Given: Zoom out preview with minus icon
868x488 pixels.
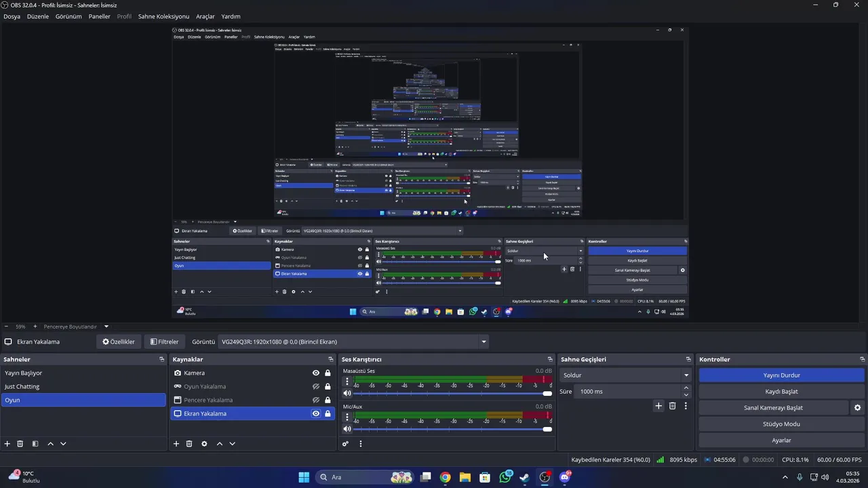Looking at the screenshot, I should [x=6, y=327].
